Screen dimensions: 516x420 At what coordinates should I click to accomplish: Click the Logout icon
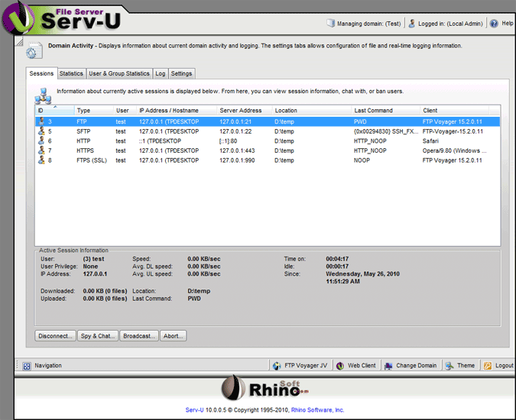coord(488,366)
